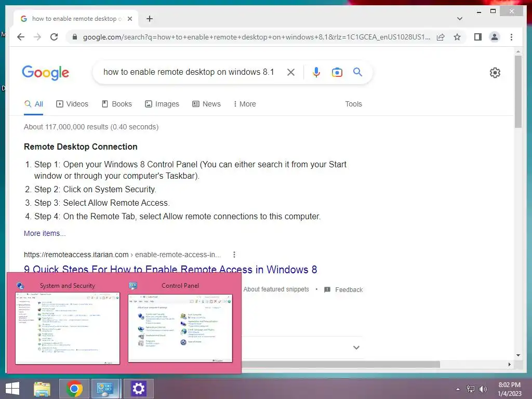Submit search with magnifier icon

(357, 72)
